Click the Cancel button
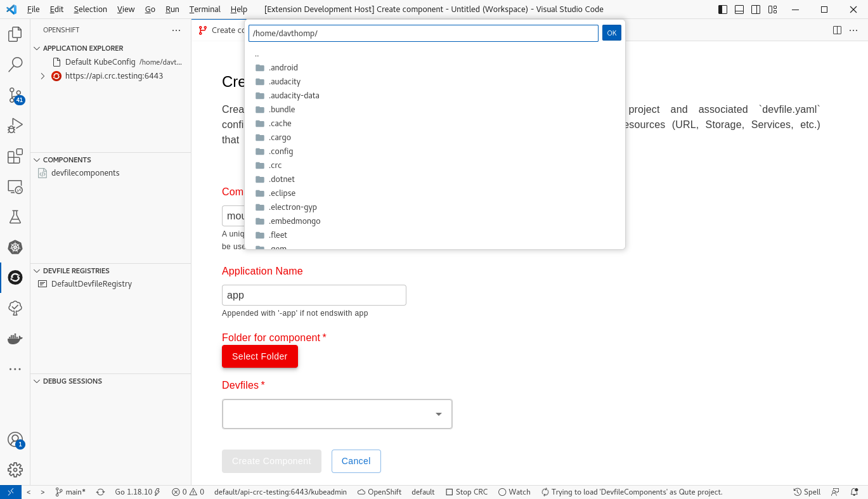Viewport: 868px width, 499px height. pos(356,461)
